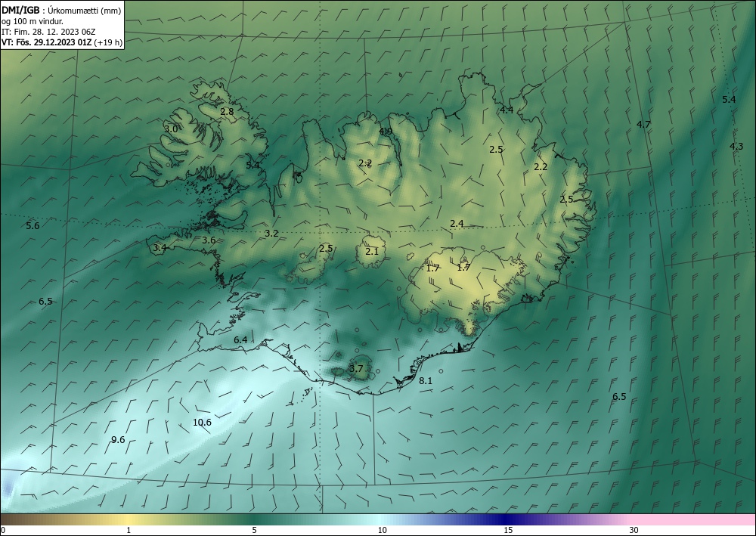The height and width of the screenshot is (536, 756).
Task: Click the 9.6 value on the map
Action: (x=118, y=439)
